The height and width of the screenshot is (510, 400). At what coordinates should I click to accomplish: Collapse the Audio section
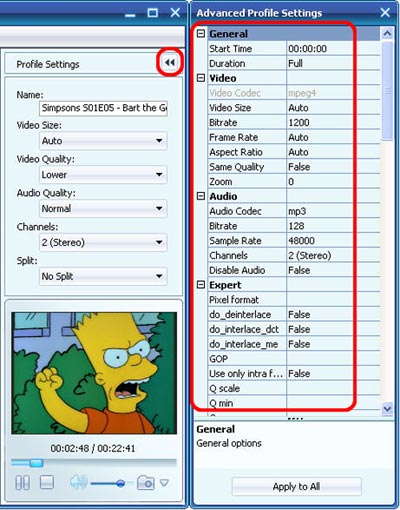(201, 196)
